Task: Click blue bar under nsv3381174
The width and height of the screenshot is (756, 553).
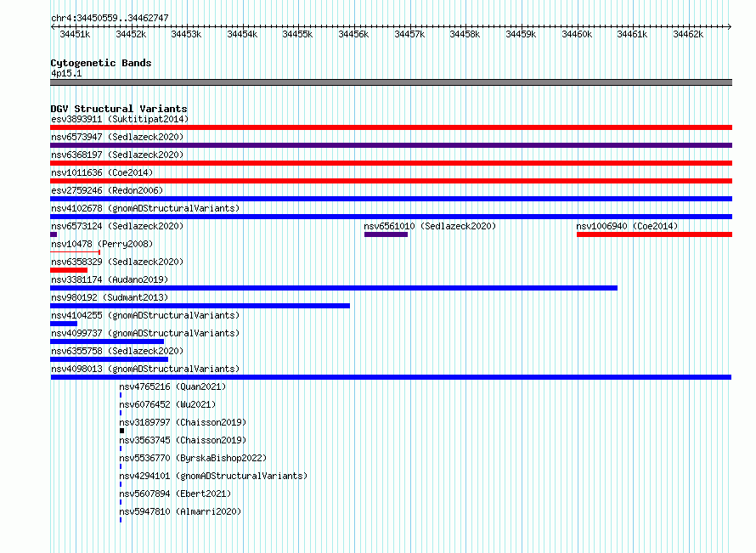Action: pyautogui.click(x=334, y=288)
